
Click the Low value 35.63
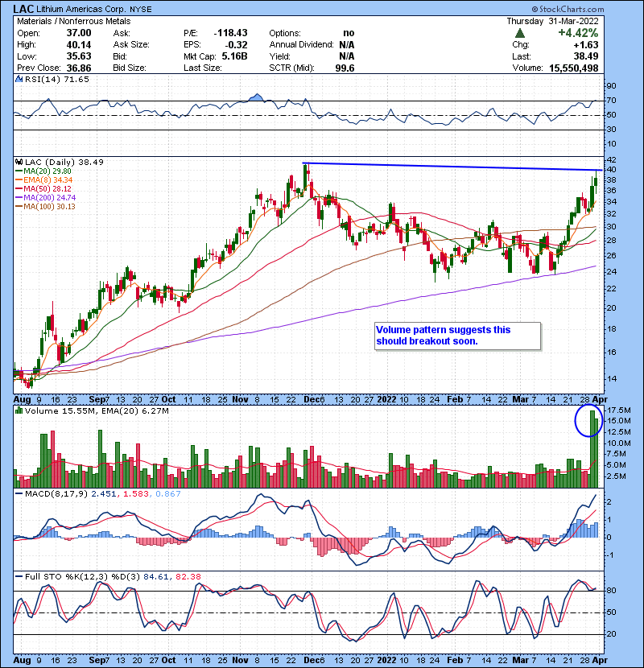[79, 56]
